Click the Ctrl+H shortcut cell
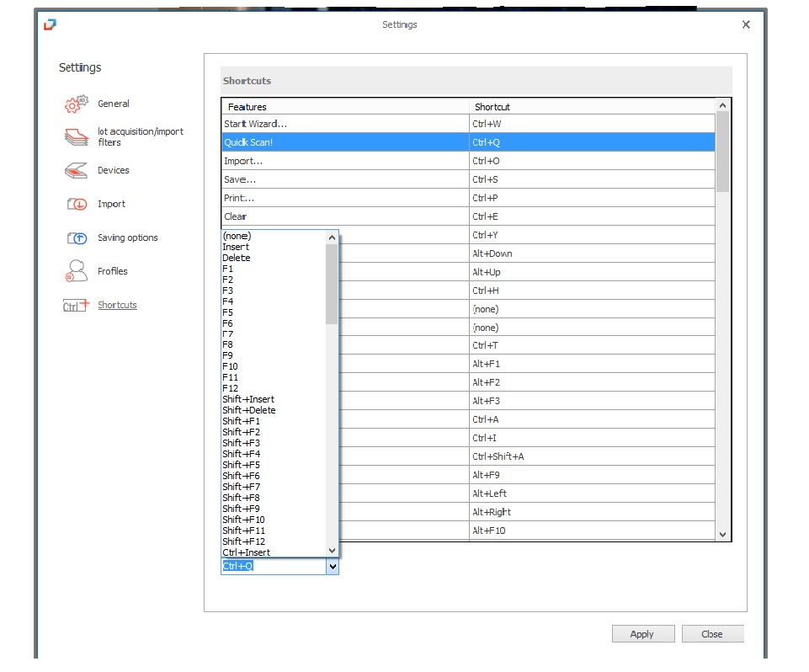The image size is (809, 672). click(593, 291)
